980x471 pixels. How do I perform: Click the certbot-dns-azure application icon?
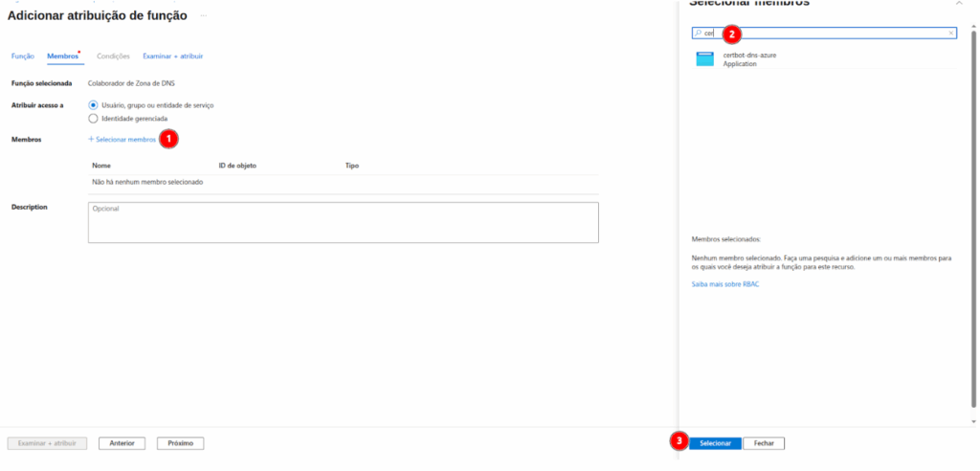point(705,59)
